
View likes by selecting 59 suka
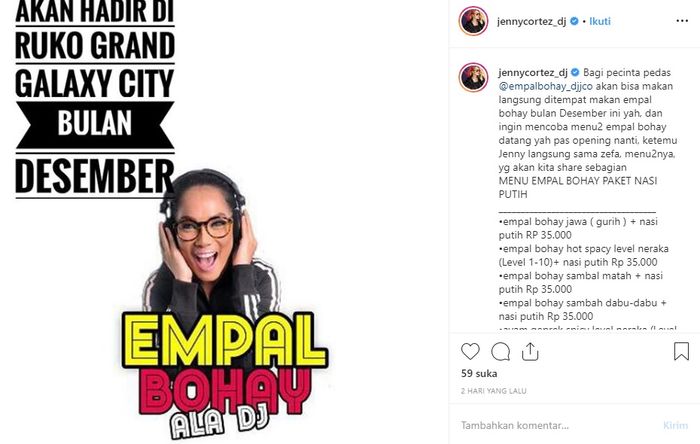(479, 373)
